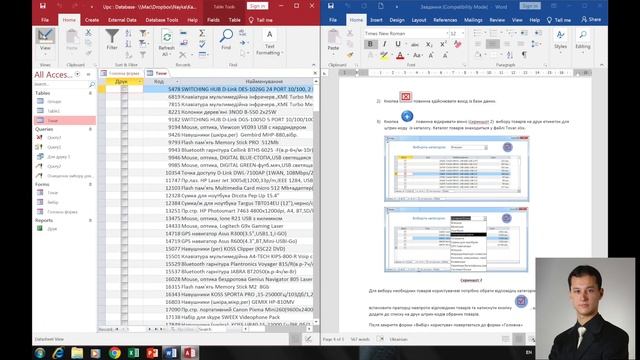Click Tell me search in Word ribbon
This screenshot has width=640, height=360.
[x=558, y=20]
